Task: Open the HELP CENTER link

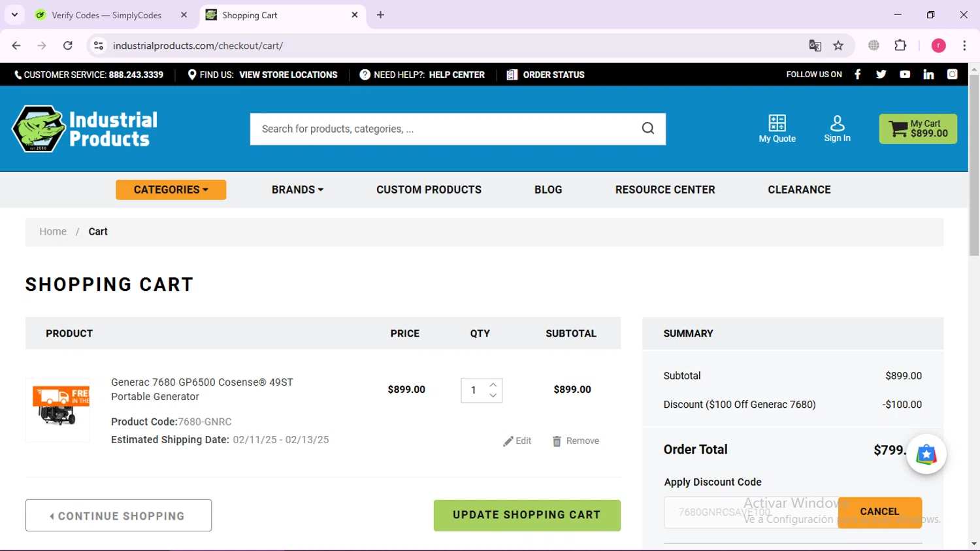Action: [x=457, y=75]
